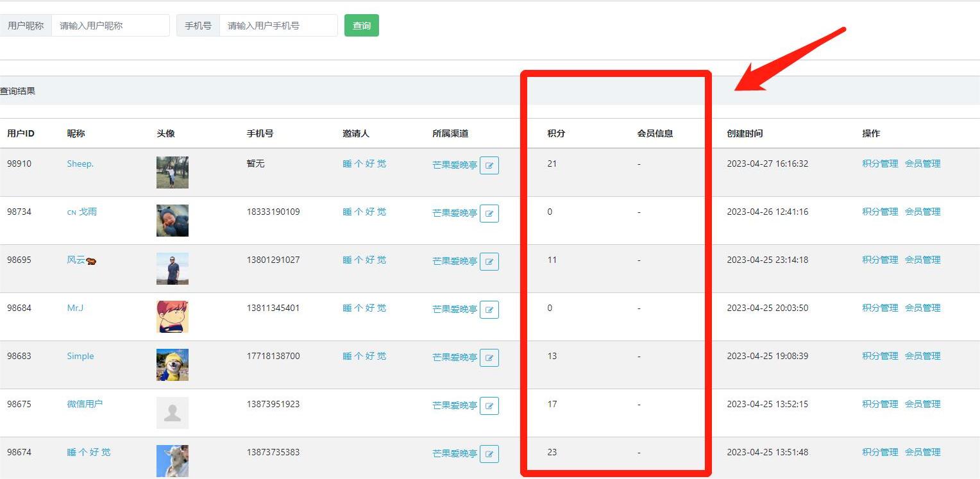This screenshot has height=479, width=980.
Task: Click the nickname link 风云
Action: coord(76,260)
